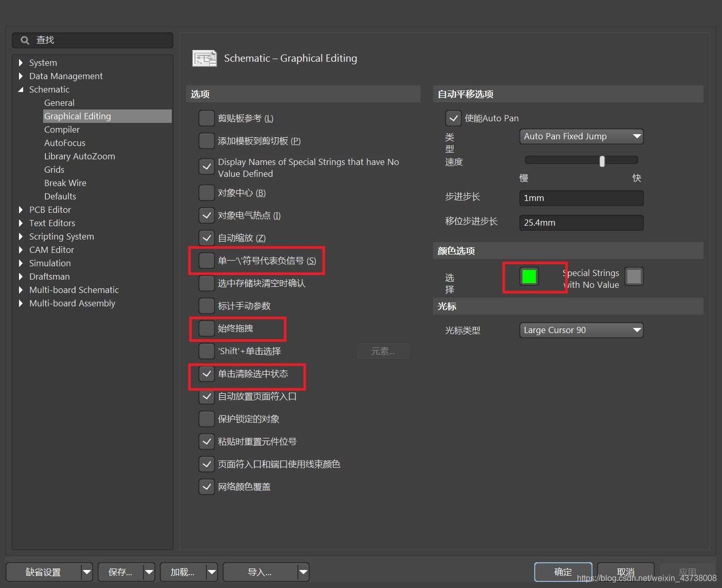Screen dimensions: 722x588
Task: Toggle 页面符入口和端口使用线束颜色 checkbox
Action: [x=206, y=464]
